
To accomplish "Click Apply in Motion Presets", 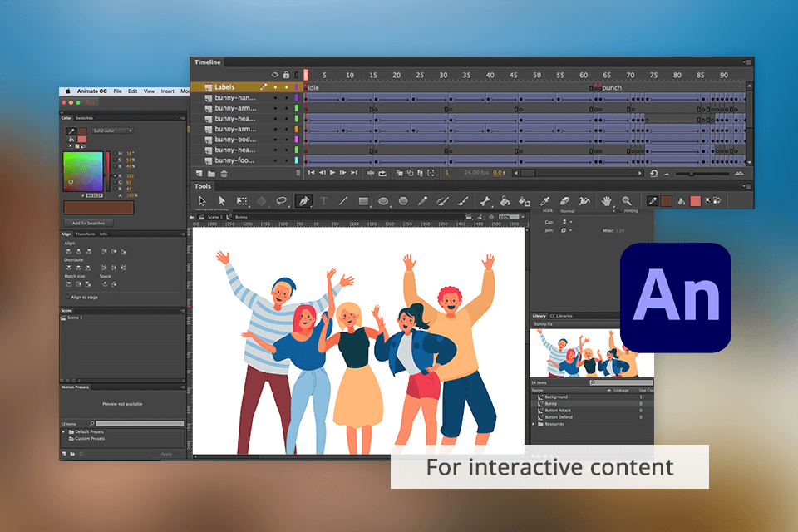I will coord(166,454).
